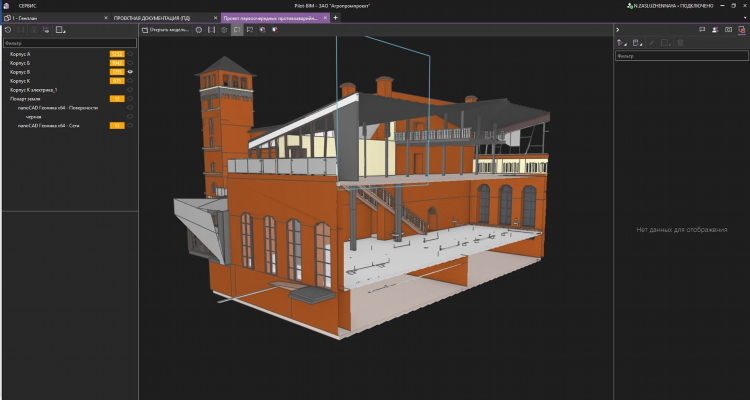Viewport: 750px width, 400px height.
Task: Toggle visibility eye of nanoCAD Геоника x64 - Поверхности
Action: coord(130,108)
